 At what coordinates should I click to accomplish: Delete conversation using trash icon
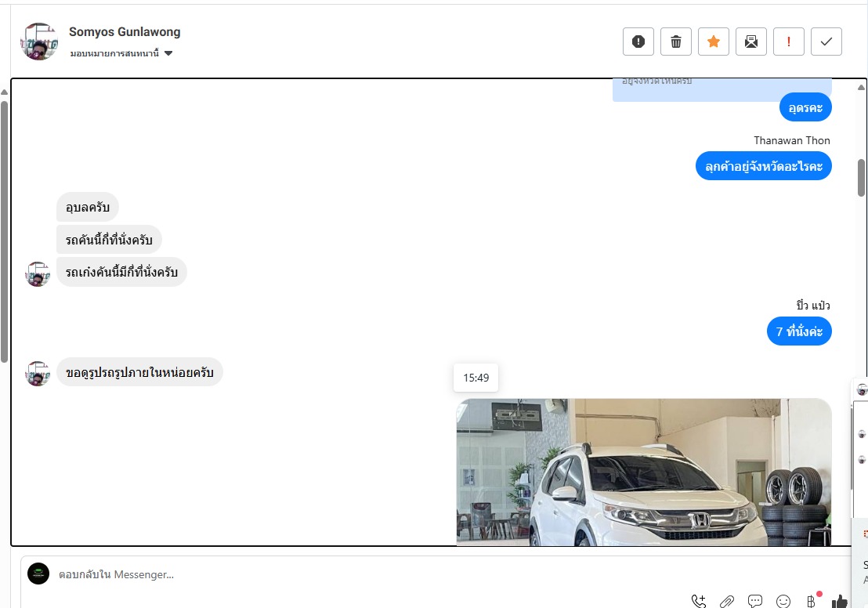point(675,42)
